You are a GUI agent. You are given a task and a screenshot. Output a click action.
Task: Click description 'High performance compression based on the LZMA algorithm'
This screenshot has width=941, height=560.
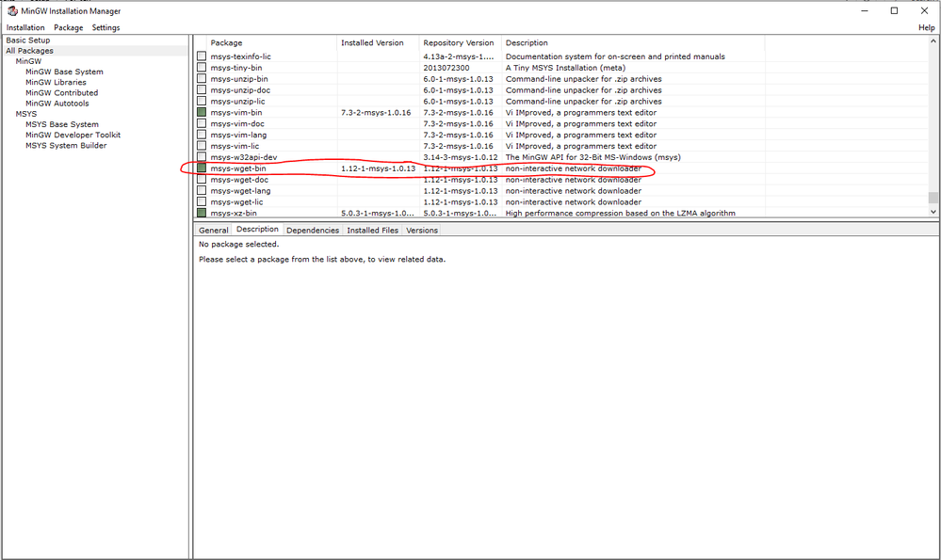click(x=621, y=214)
